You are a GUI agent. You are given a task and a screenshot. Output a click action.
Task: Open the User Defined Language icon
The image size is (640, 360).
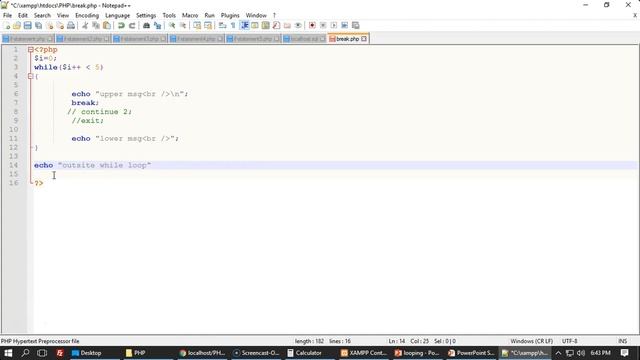255,25
